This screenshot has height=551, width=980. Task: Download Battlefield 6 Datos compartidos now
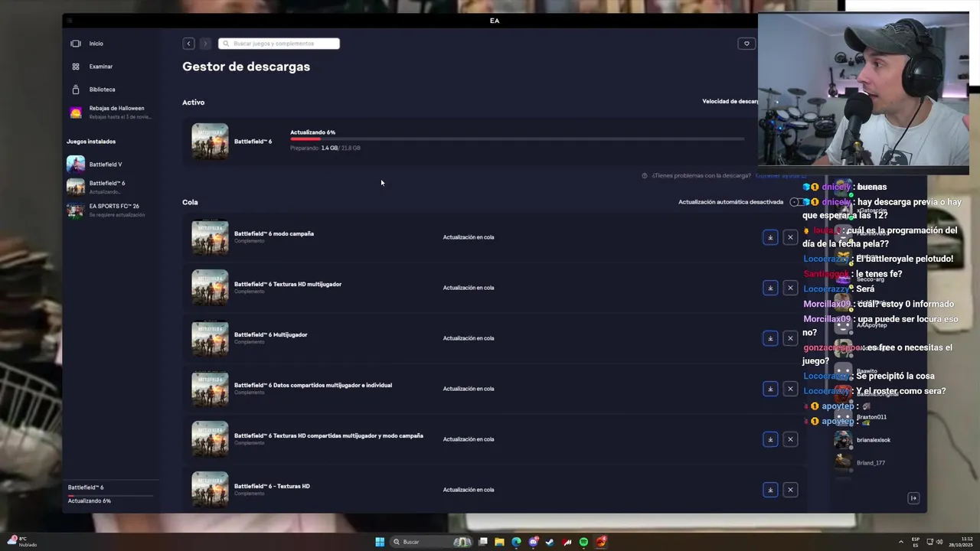[x=770, y=389]
